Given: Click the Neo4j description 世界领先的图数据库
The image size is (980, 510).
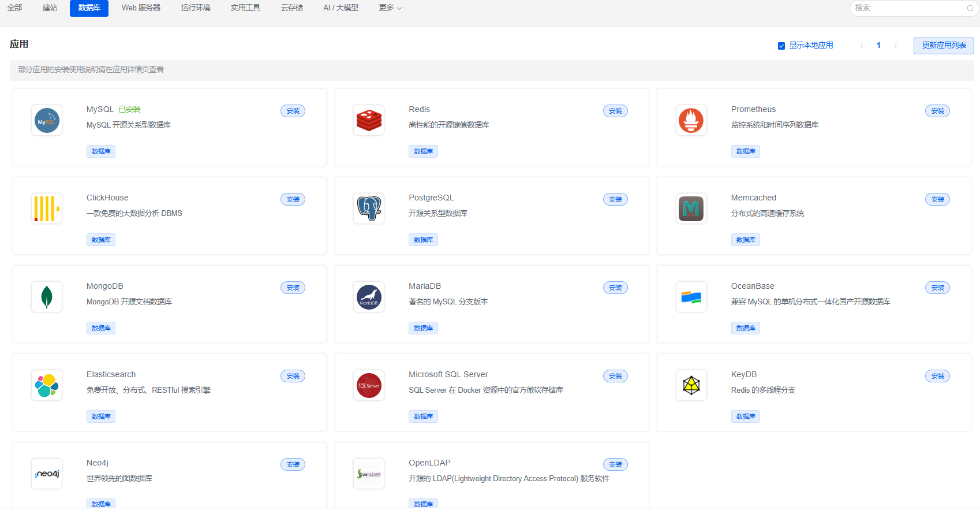Looking at the screenshot, I should (119, 478).
